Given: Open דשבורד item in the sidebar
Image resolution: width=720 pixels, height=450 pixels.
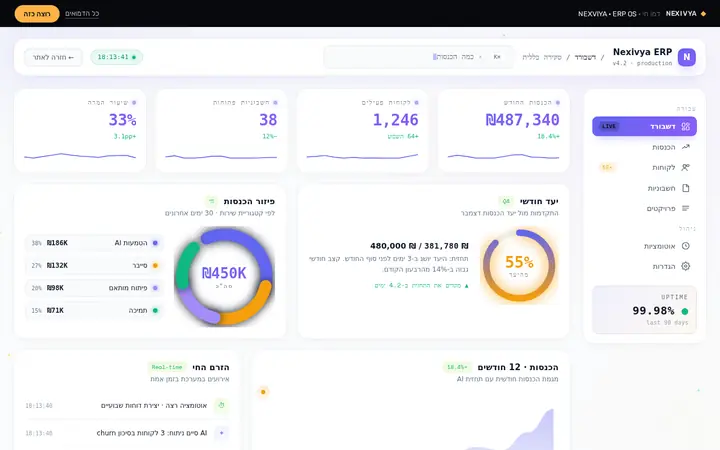Looking at the screenshot, I should [x=644, y=126].
